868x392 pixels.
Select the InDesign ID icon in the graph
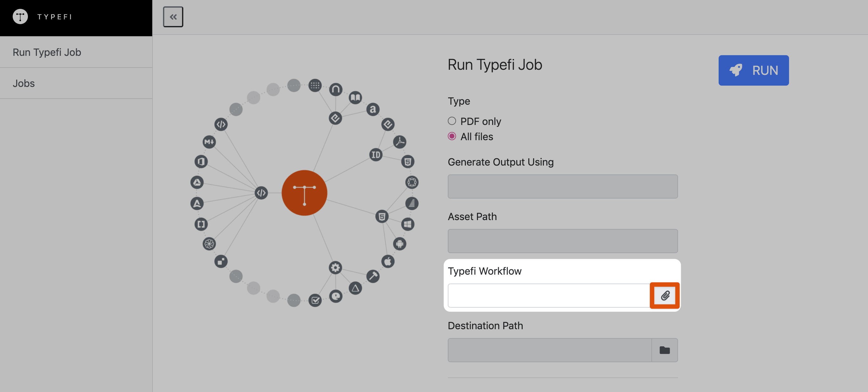pyautogui.click(x=376, y=155)
